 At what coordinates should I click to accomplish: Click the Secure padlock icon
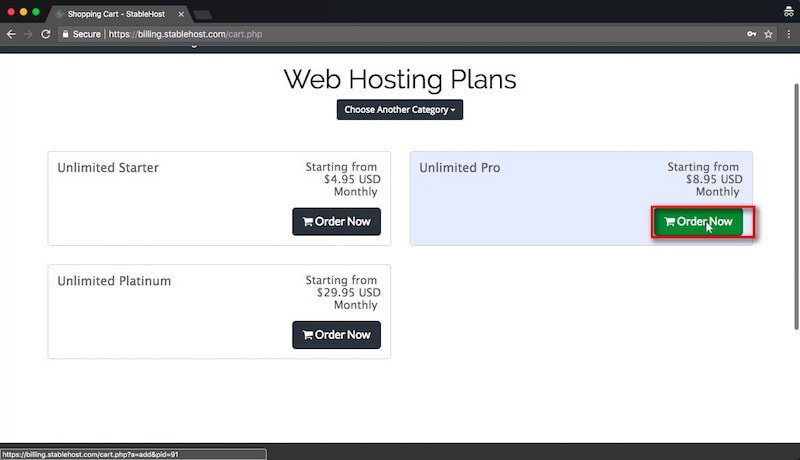(x=65, y=34)
